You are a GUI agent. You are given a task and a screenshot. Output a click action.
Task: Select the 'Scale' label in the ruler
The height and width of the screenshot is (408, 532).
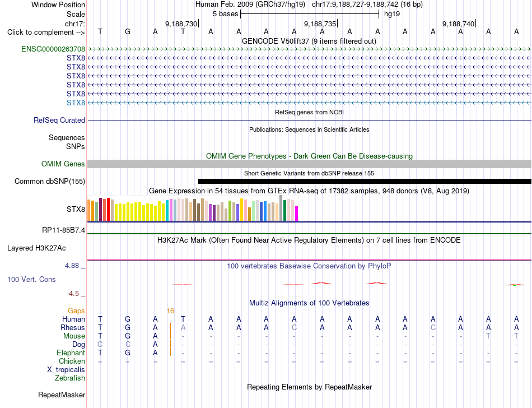coord(76,14)
